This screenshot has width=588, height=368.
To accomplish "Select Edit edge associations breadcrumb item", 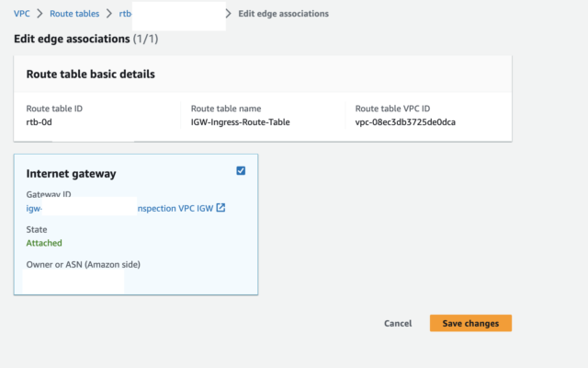I will [x=284, y=14].
